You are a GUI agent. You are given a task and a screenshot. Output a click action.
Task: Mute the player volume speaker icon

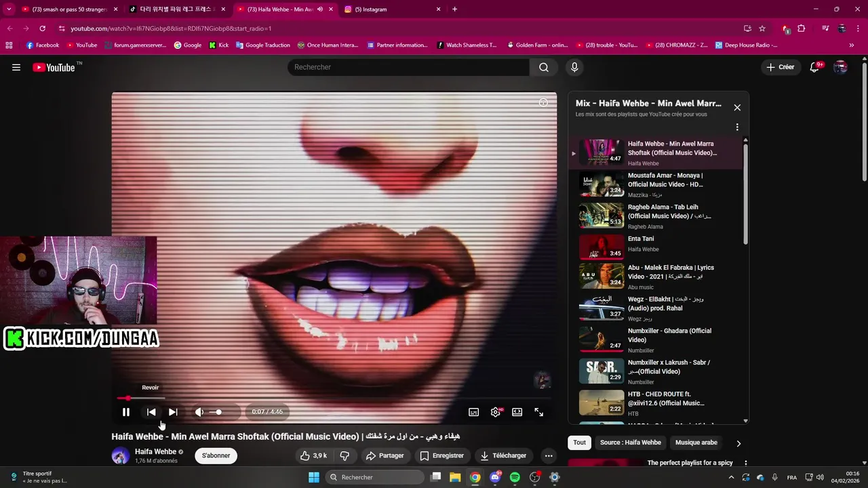[199, 411]
